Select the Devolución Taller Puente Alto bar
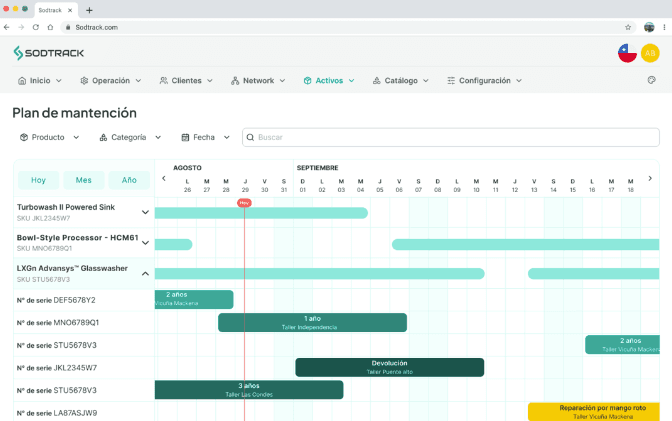The height and width of the screenshot is (421, 672). 390,367
